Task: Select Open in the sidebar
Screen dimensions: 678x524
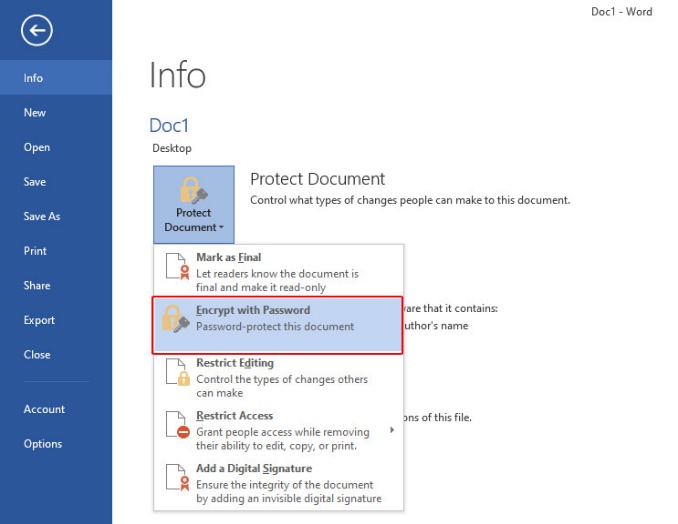Action: coord(56,147)
